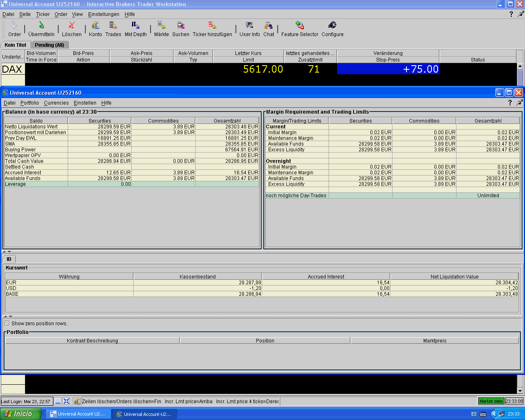525x420 pixels.
Task: Click the ES language indicator
Action: (474, 414)
